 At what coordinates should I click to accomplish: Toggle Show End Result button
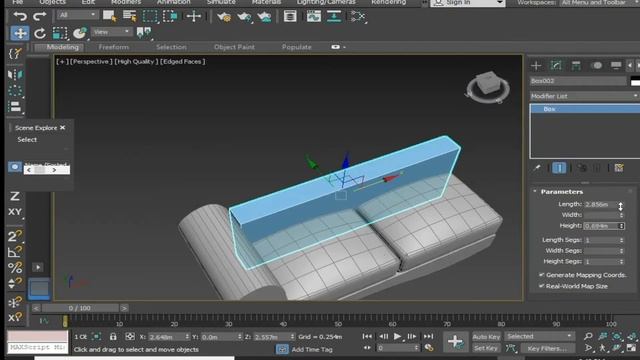559,168
